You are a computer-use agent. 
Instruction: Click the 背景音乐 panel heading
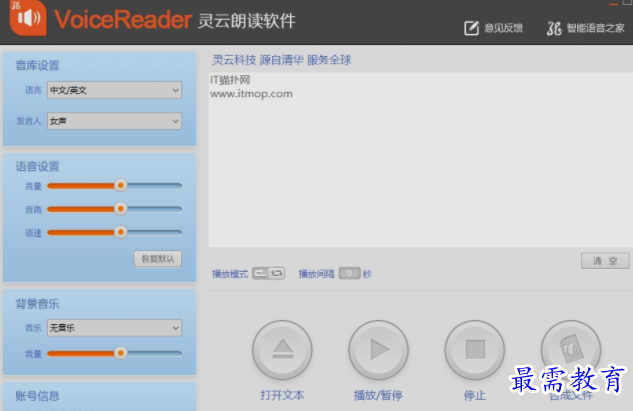point(37,304)
